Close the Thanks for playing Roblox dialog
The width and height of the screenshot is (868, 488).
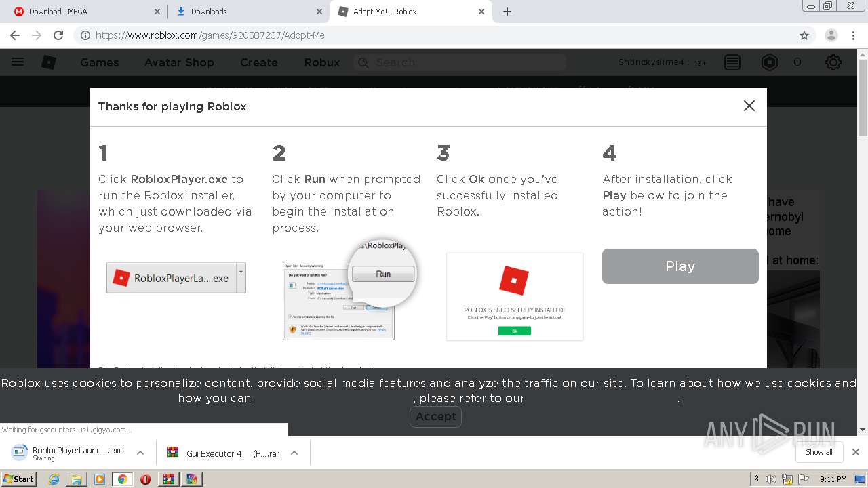coord(749,106)
